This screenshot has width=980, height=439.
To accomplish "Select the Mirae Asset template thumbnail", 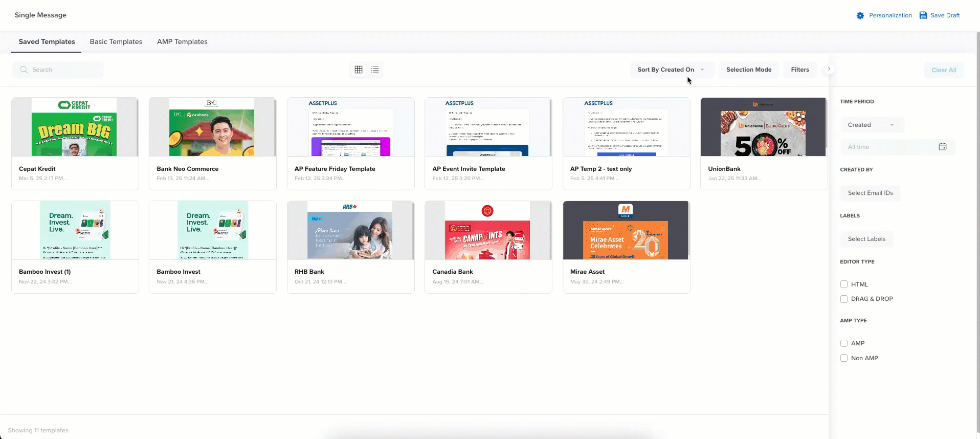I will coord(626,230).
